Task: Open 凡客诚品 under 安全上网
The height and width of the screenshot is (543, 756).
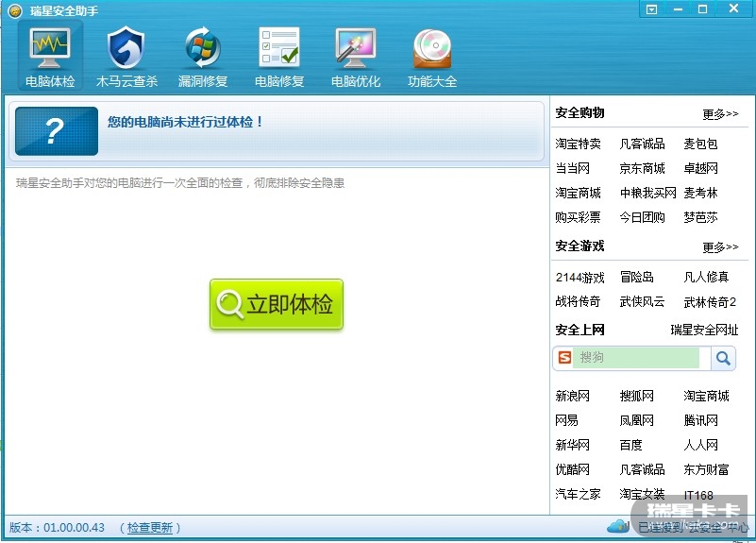Action: [642, 469]
